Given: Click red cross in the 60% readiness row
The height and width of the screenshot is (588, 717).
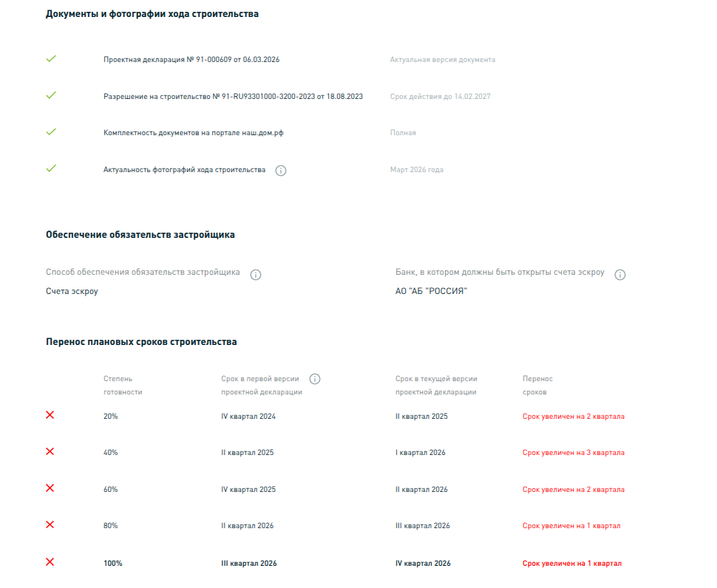Looking at the screenshot, I should pyautogui.click(x=50, y=488).
